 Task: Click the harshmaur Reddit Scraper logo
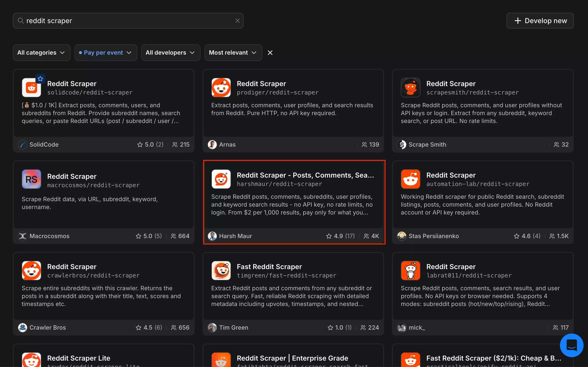(x=221, y=179)
